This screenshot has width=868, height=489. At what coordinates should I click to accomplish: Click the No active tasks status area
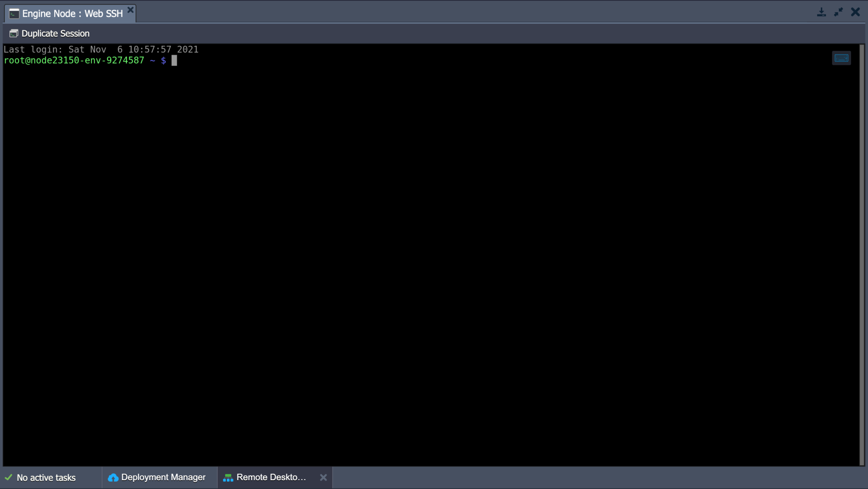[47, 477]
